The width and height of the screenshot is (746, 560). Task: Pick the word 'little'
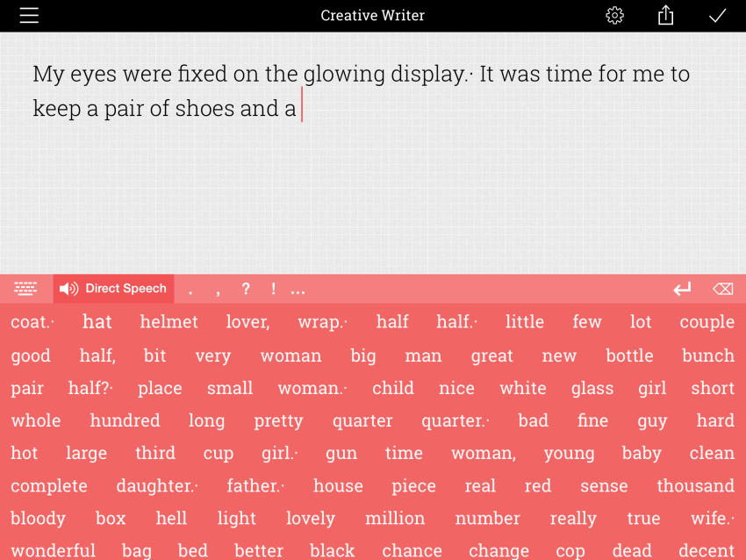pos(524,322)
